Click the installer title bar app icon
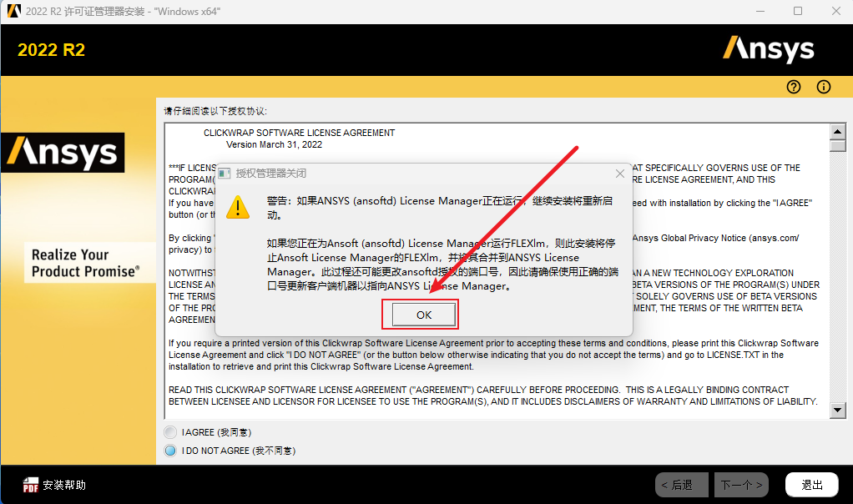The height and width of the screenshot is (504, 853). (13, 11)
